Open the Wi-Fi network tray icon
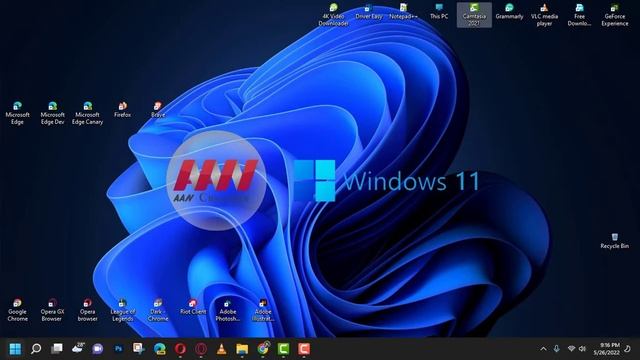Image resolution: width=640 pixels, height=360 pixels. [571, 349]
